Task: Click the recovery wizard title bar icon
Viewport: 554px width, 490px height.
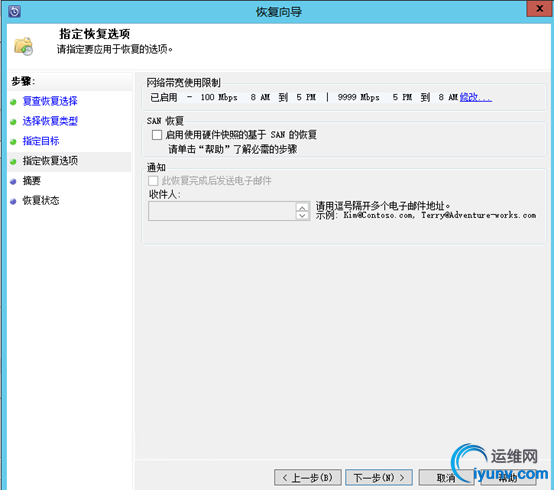Action: coord(14,11)
